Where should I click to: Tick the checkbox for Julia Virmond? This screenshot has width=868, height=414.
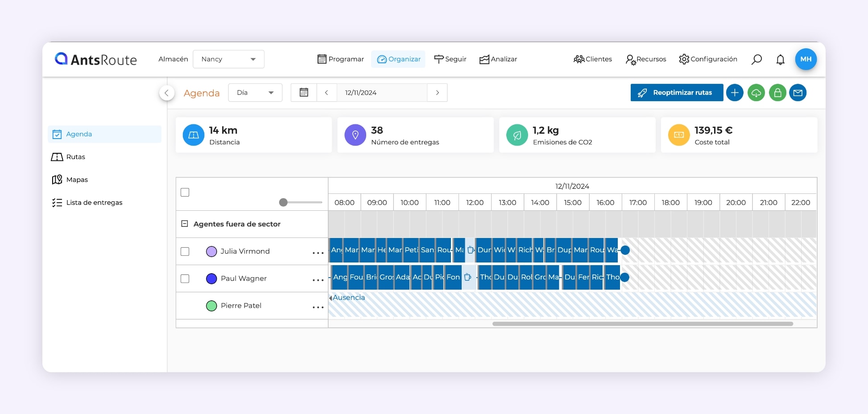(185, 251)
